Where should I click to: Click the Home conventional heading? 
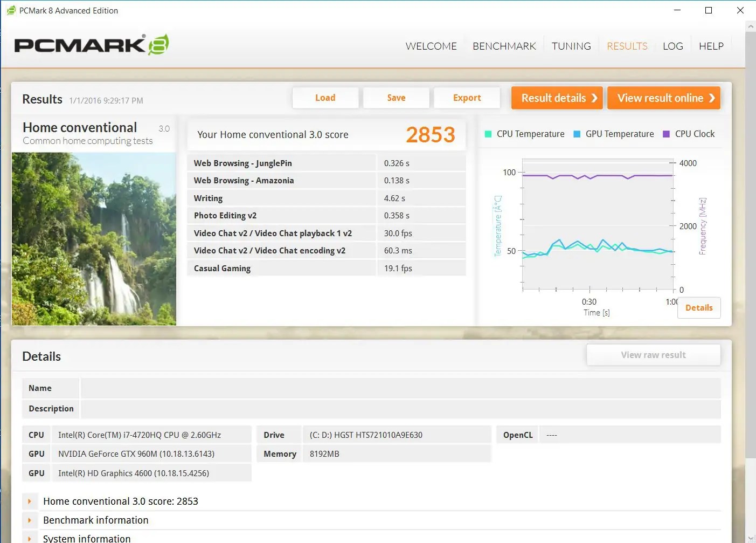coord(80,128)
